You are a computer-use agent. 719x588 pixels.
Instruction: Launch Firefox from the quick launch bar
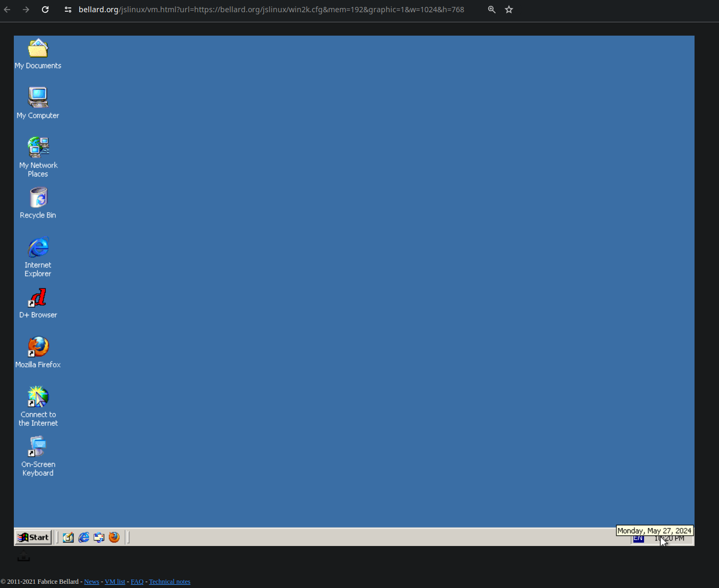point(114,537)
